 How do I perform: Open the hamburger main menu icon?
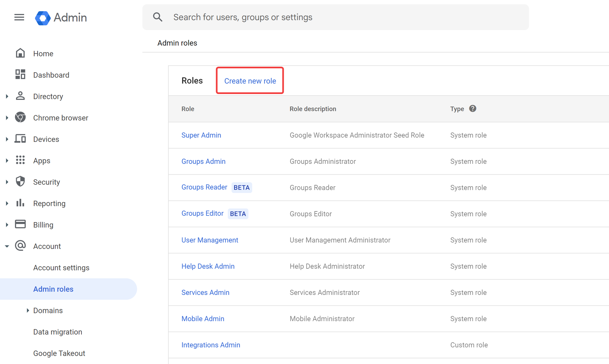click(19, 17)
